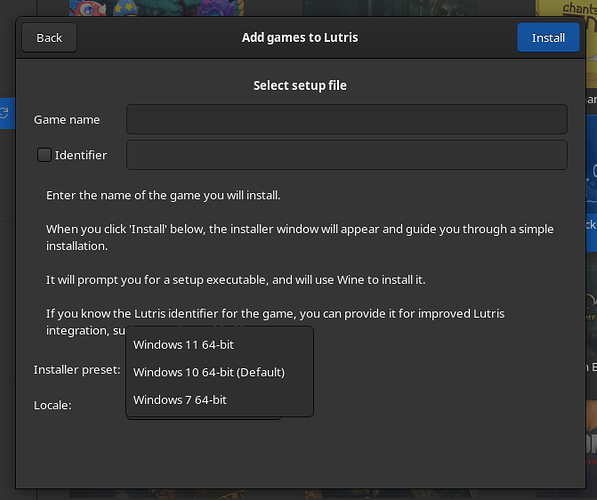The image size is (597, 500).
Task: Click the starry wizard hat game cover
Action: click(126, 8)
